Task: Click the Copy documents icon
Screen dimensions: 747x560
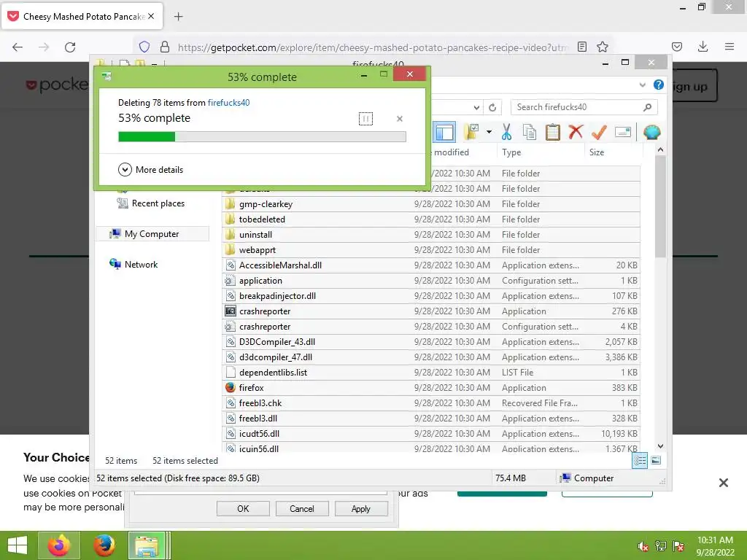Action: tap(530, 133)
